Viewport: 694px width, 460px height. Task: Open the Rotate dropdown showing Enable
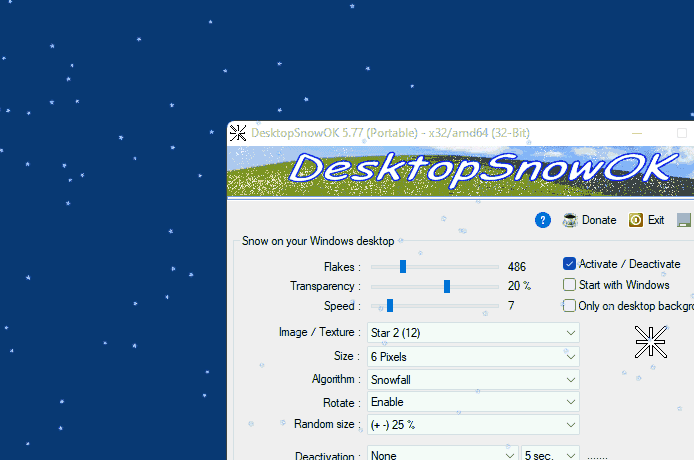tap(473, 402)
